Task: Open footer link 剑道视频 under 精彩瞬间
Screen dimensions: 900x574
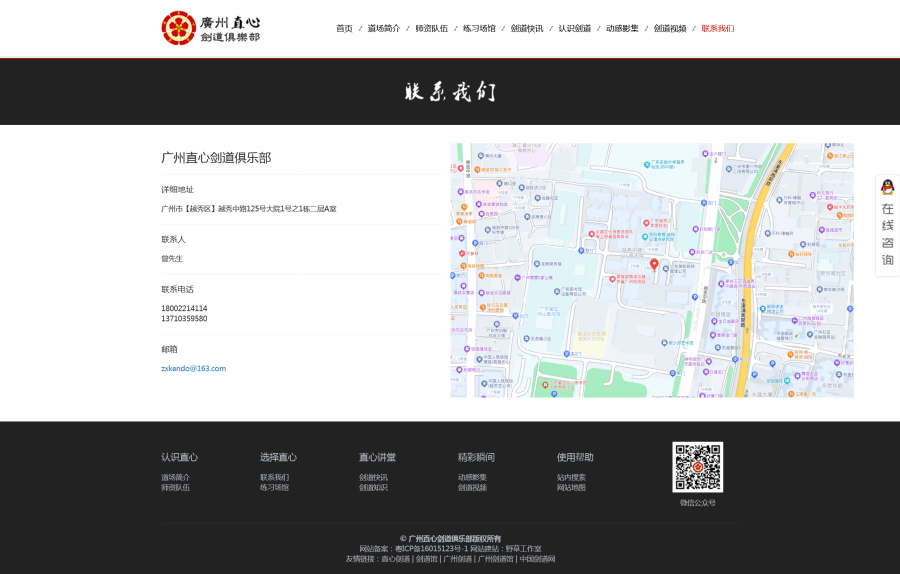Action: [472, 487]
